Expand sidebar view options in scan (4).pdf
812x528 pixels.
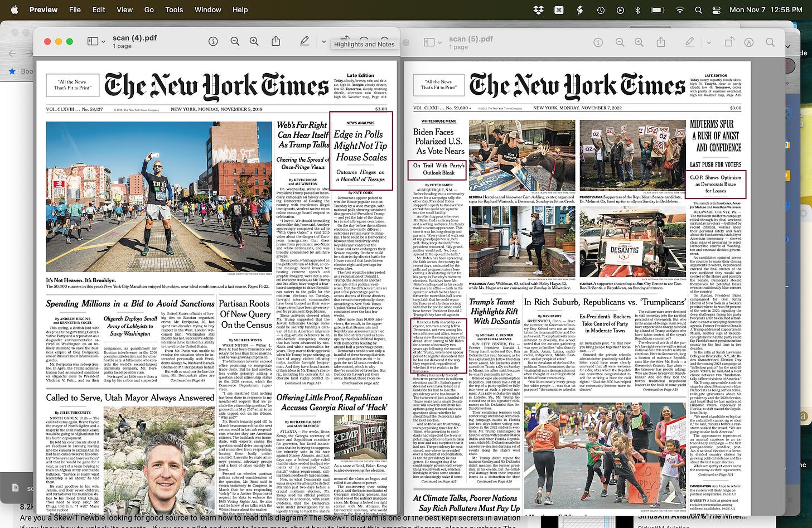pyautogui.click(x=104, y=41)
